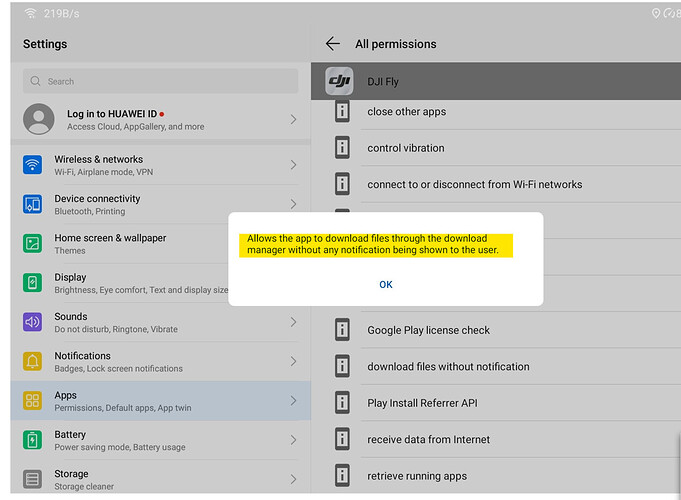
Task: Click the location status bar icon
Action: 656,13
